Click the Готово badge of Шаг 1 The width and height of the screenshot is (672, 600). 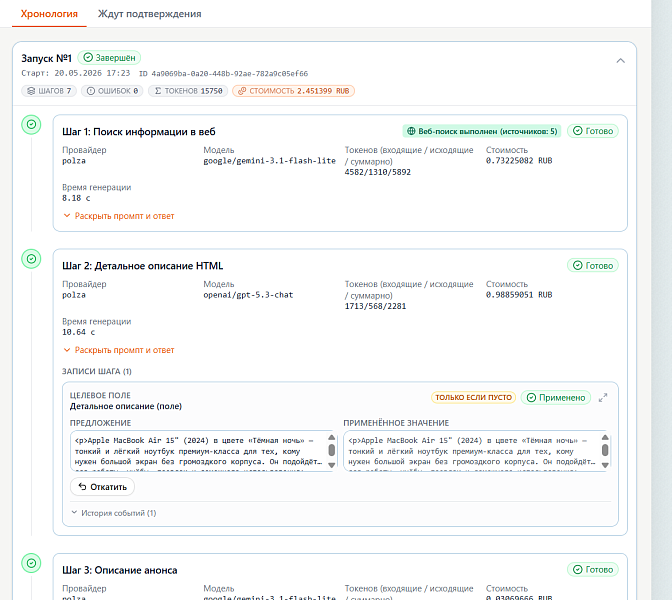pyautogui.click(x=593, y=131)
